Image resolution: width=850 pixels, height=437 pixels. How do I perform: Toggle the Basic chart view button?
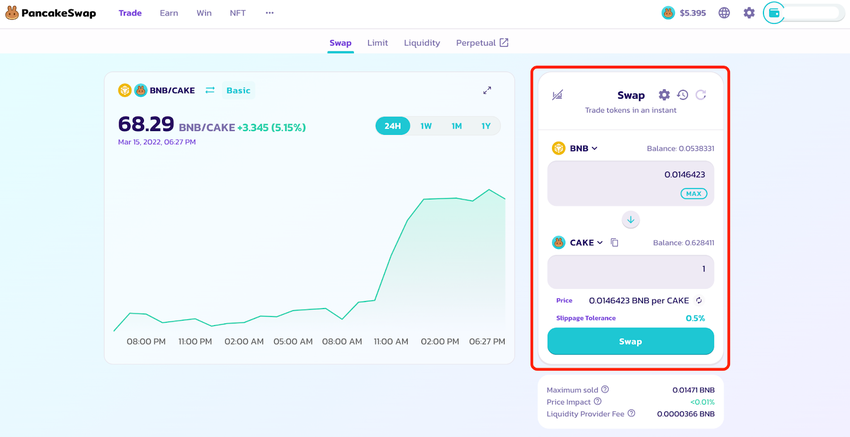pyautogui.click(x=239, y=91)
